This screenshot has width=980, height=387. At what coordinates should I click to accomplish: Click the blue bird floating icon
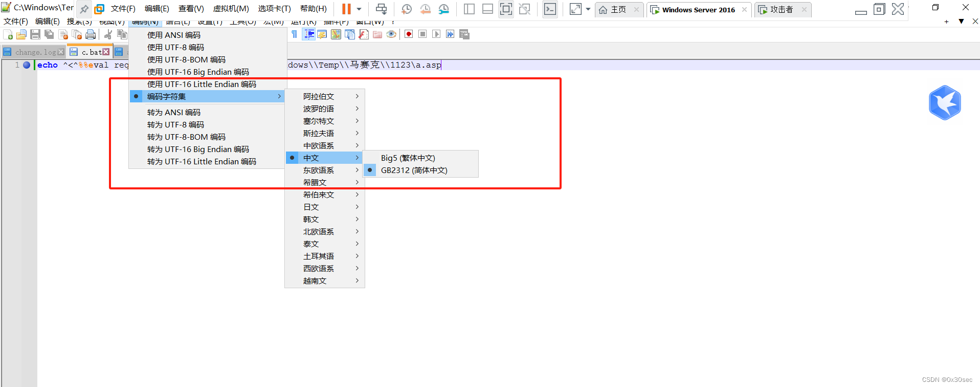(945, 102)
